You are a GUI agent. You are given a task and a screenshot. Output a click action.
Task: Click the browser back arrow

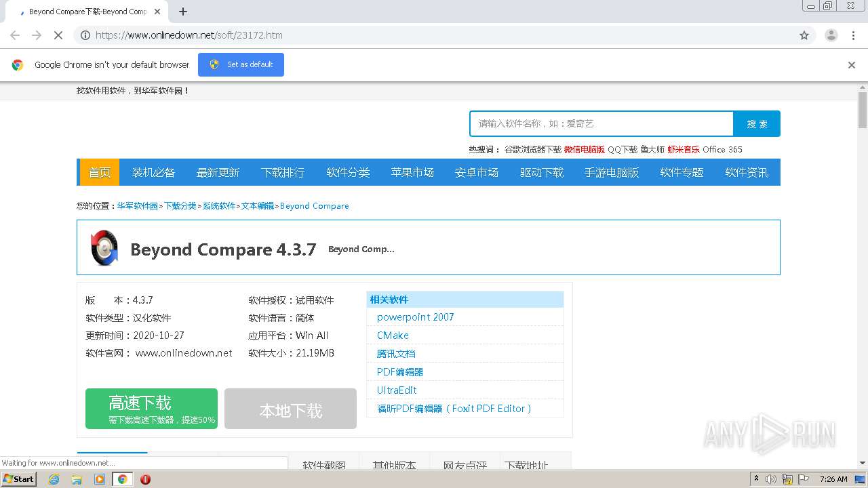tap(15, 35)
